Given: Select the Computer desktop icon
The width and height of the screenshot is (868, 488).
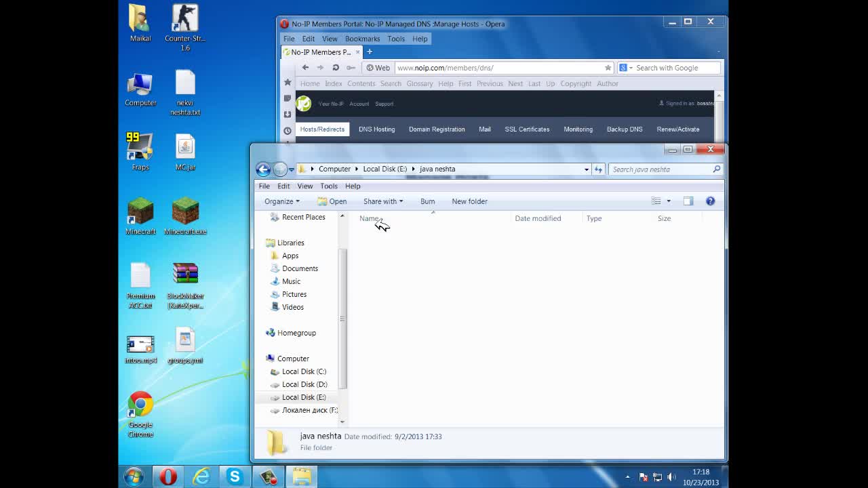Looking at the screenshot, I should (140, 89).
